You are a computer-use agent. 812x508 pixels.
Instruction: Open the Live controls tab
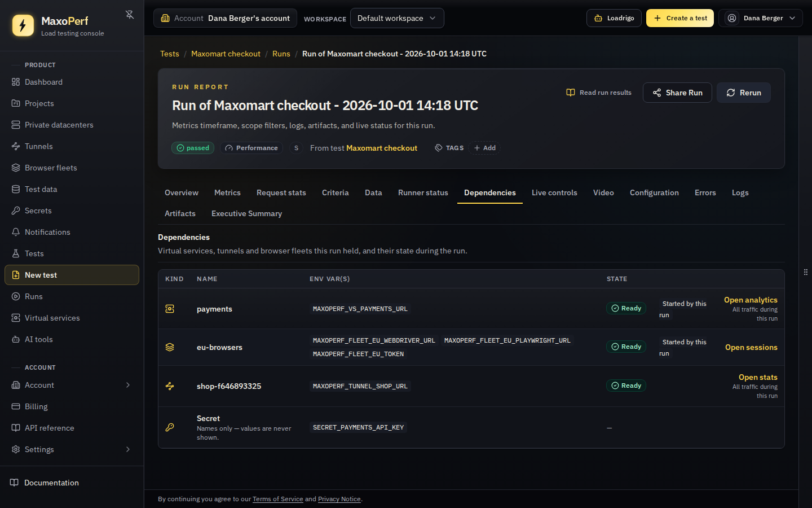(554, 192)
